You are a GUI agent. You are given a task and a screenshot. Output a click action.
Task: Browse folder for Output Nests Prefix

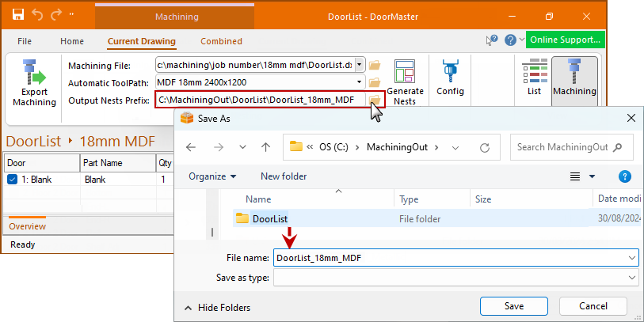click(375, 100)
